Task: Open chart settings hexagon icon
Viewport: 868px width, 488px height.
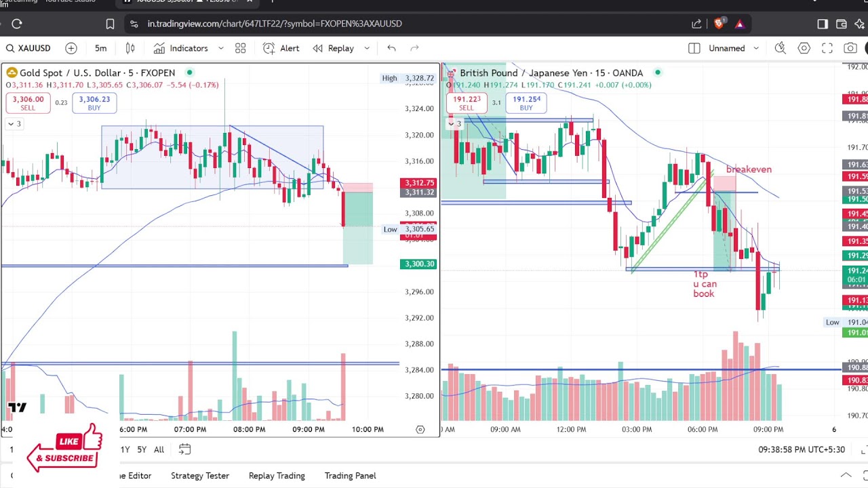Action: (804, 48)
